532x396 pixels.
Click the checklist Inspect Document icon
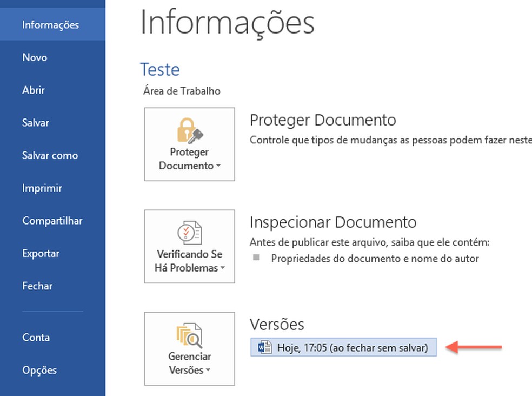189,233
